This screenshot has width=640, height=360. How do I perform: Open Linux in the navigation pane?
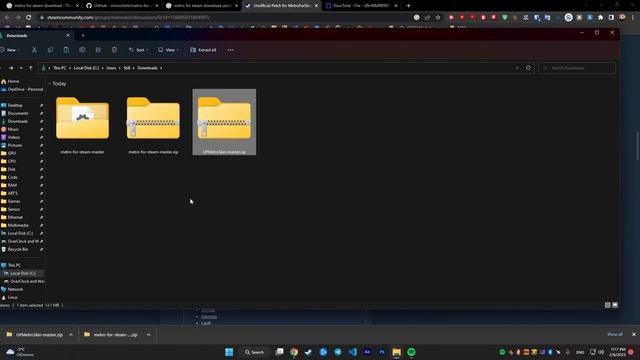[x=12, y=298]
